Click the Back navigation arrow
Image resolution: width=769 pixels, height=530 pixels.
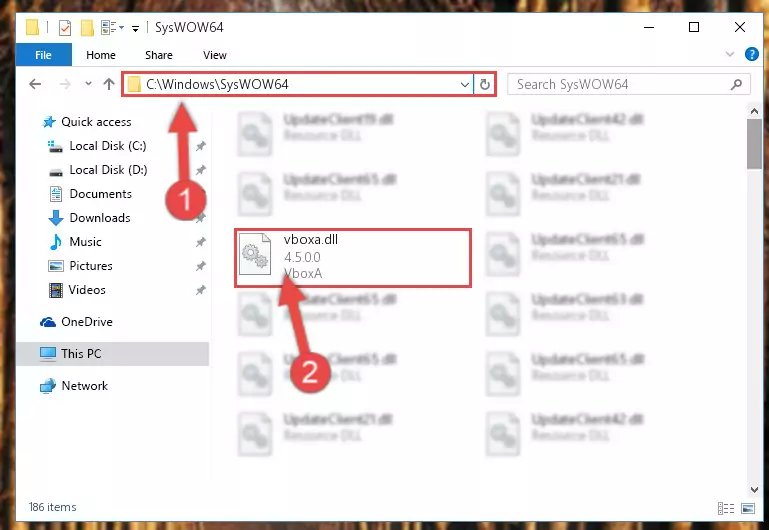[x=35, y=84]
